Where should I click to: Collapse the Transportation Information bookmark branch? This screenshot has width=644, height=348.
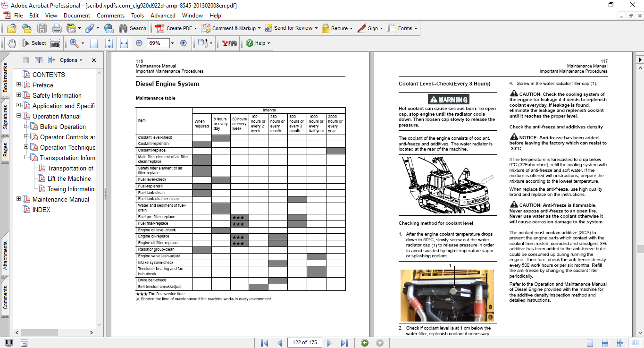coord(26,158)
